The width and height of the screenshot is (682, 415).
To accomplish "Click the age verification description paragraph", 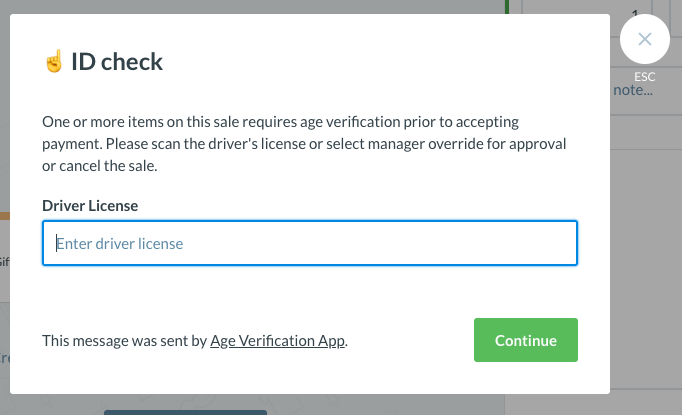I will pos(305,144).
